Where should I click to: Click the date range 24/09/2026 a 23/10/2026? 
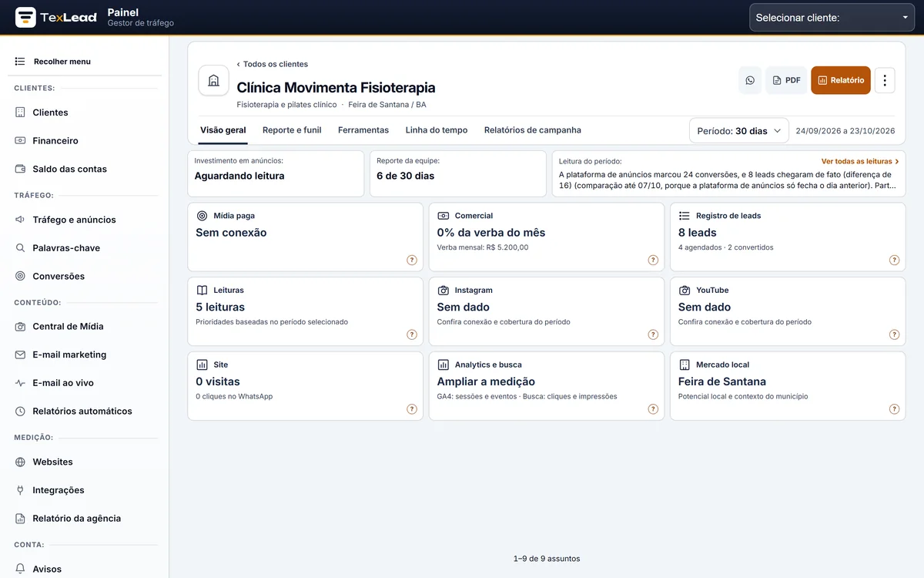coord(845,131)
